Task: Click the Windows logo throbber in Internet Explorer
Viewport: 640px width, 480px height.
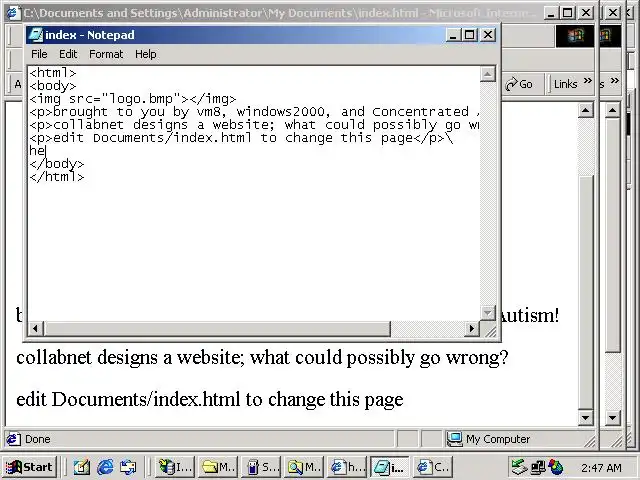Action: pos(575,36)
